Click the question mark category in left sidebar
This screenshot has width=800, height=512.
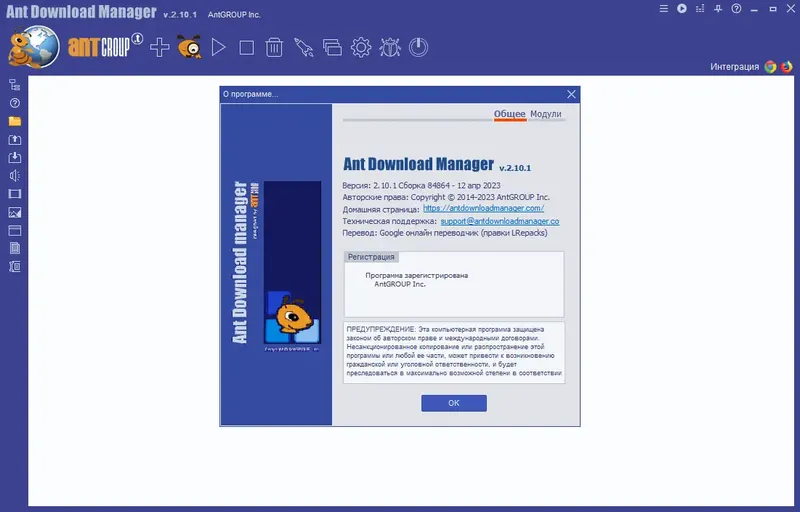[15, 103]
